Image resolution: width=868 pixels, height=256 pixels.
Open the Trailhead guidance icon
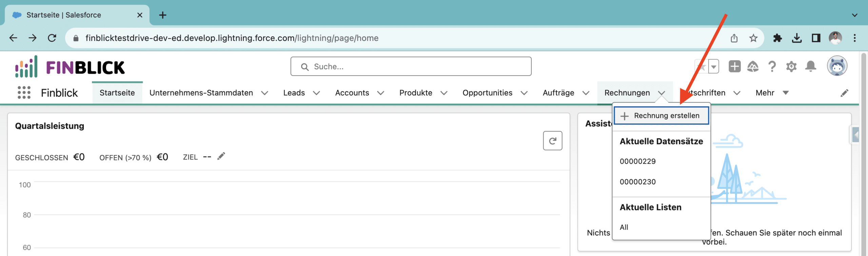click(x=753, y=66)
